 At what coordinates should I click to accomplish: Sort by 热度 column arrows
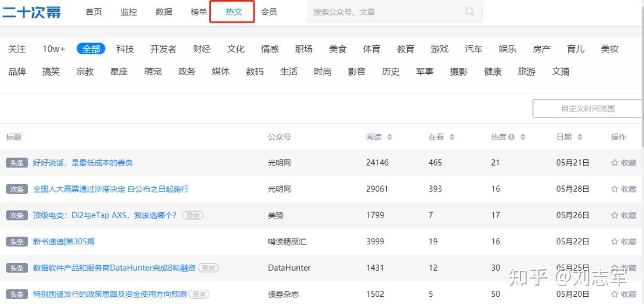pos(523,137)
